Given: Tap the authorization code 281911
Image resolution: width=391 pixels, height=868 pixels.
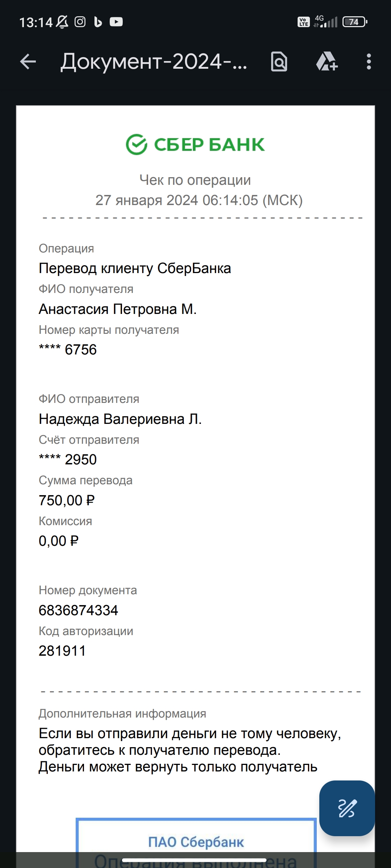Looking at the screenshot, I should tap(62, 651).
